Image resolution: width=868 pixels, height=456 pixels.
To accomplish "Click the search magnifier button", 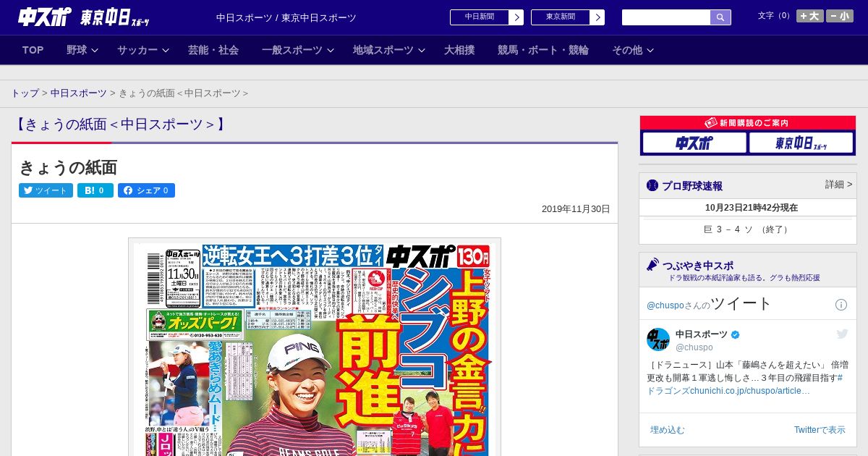I will pos(720,17).
